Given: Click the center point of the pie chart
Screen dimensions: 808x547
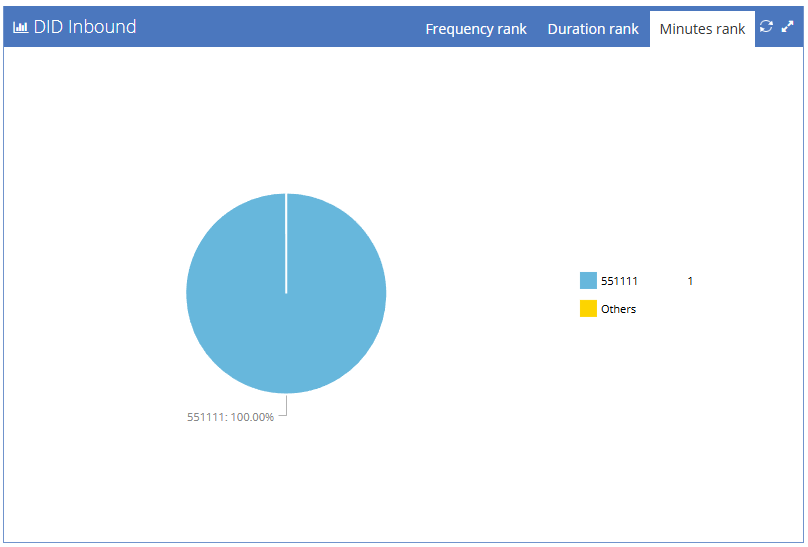Looking at the screenshot, I should click(x=286, y=293).
